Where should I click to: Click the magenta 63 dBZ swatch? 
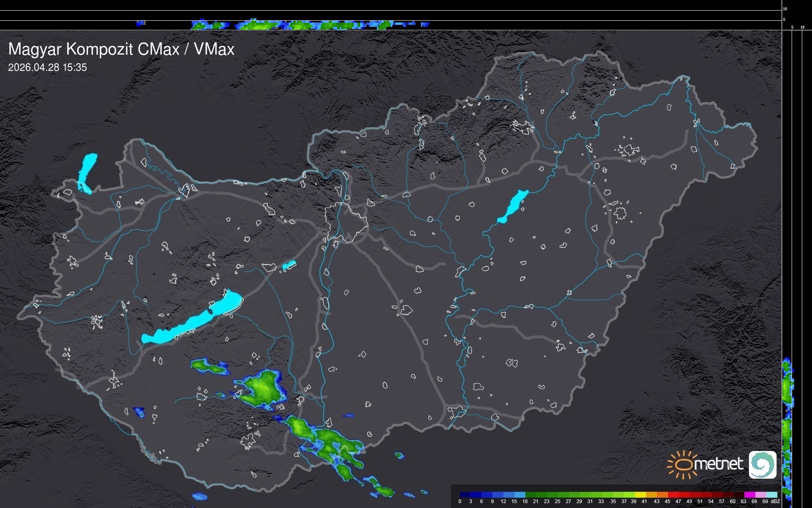coord(749,495)
